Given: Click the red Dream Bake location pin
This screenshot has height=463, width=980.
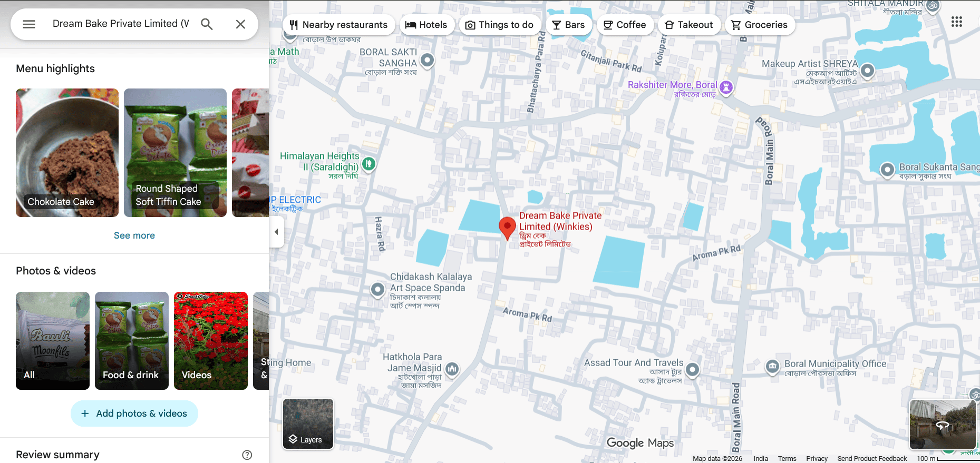Looking at the screenshot, I should coord(507,229).
